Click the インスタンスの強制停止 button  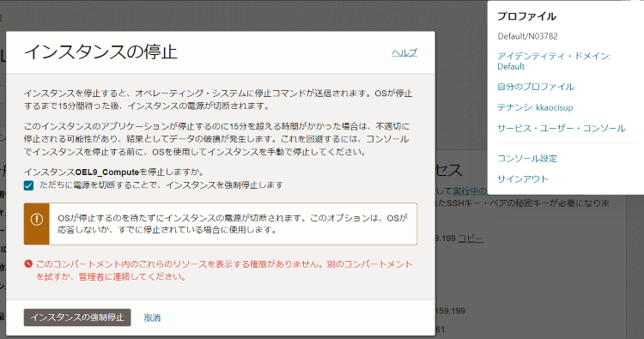point(77,318)
